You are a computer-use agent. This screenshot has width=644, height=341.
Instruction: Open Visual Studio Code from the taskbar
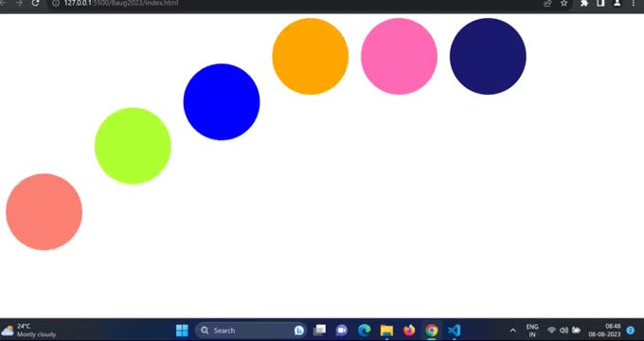[x=454, y=331]
